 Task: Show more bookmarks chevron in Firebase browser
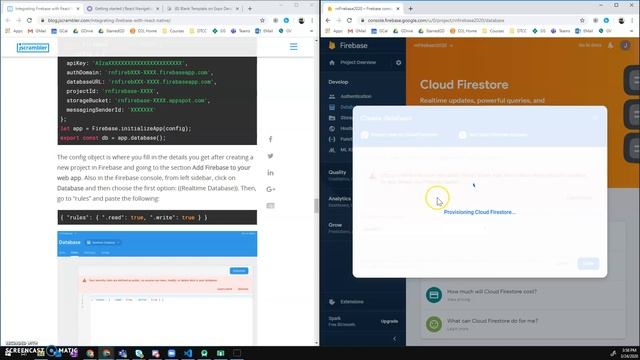pos(631,31)
